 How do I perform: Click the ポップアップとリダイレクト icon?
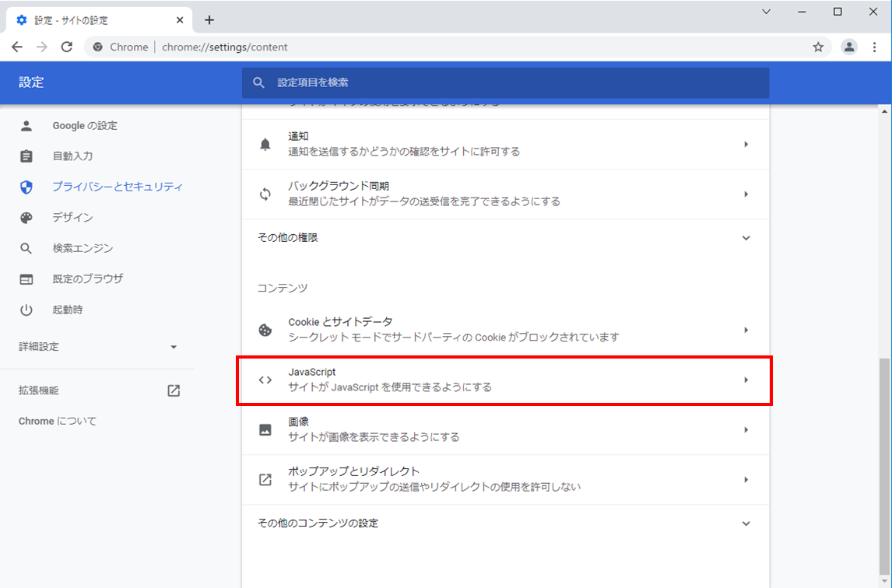[265, 479]
